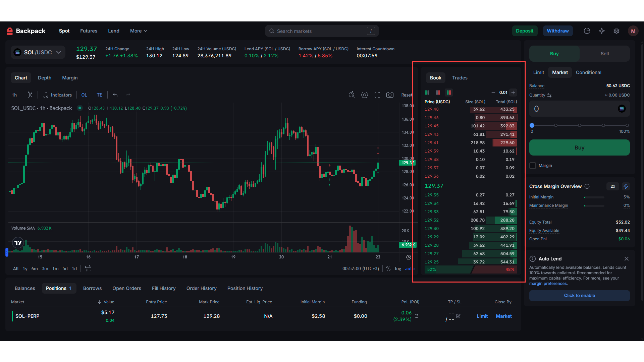Toggle auto price scale
Screen dimensions: 644x362
point(410,269)
